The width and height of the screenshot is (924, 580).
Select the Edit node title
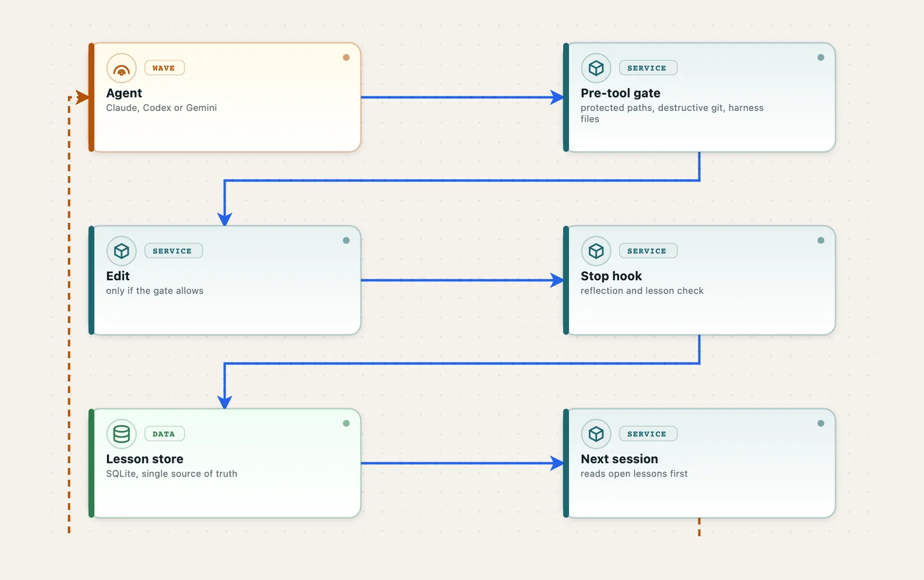pos(118,276)
